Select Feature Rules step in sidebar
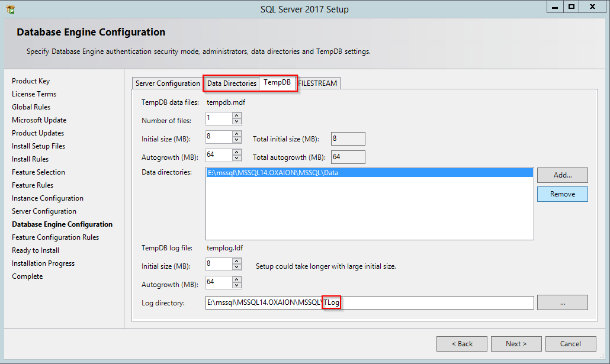The width and height of the screenshot is (610, 364). [33, 185]
